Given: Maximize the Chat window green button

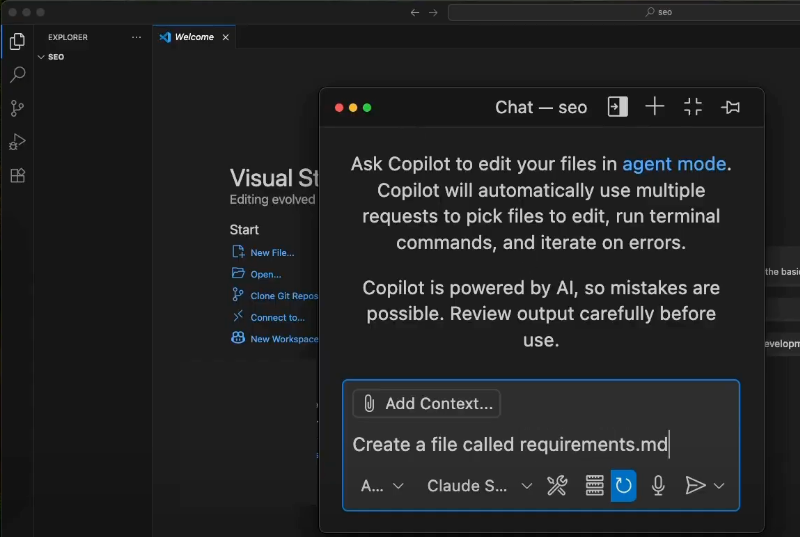Looking at the screenshot, I should pyautogui.click(x=367, y=108).
